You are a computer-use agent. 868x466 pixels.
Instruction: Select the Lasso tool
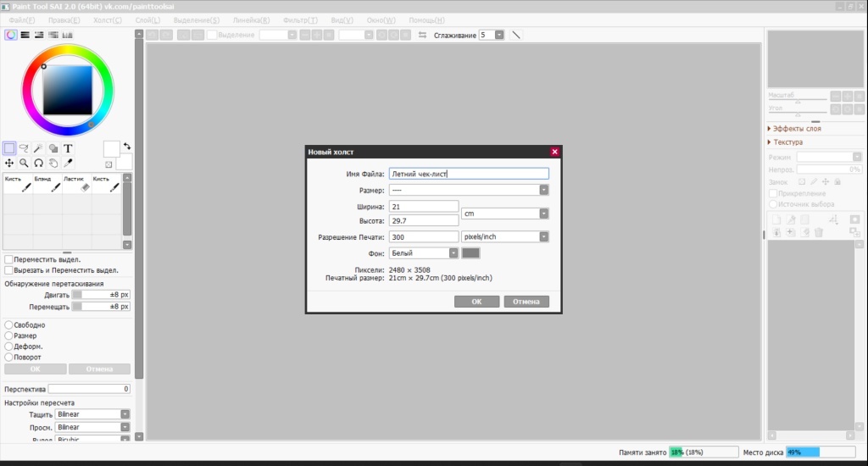point(24,148)
